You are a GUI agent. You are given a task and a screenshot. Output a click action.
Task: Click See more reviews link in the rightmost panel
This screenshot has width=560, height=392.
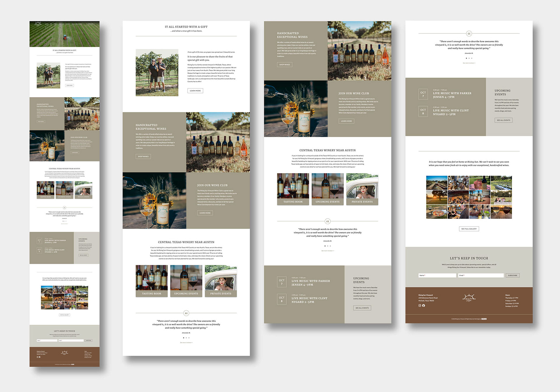pos(469,63)
